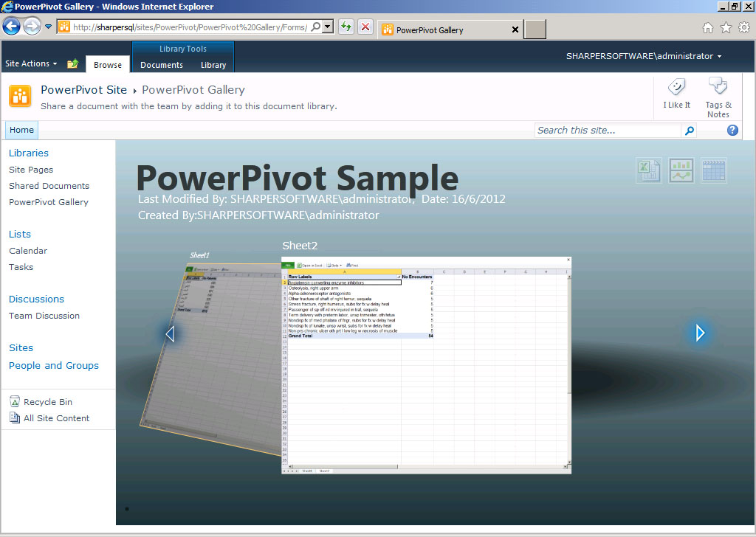This screenshot has width=756, height=537.
Task: Click the Manage Data Refresh calendar icon
Action: [714, 170]
